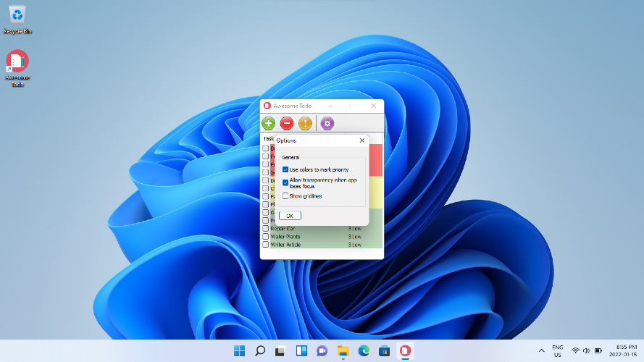Check off the 'Water Plants' task

(266, 237)
